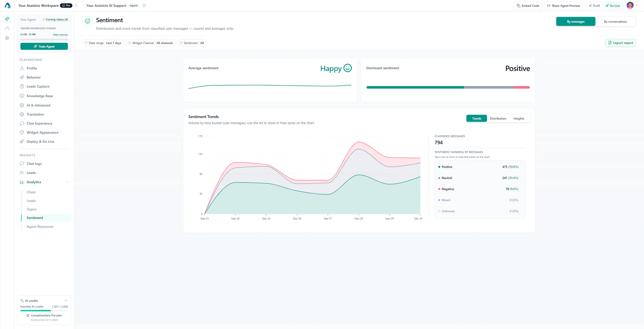644x329 pixels.
Task: Click the Assistrio logo icon
Action: pyautogui.click(x=8, y=6)
